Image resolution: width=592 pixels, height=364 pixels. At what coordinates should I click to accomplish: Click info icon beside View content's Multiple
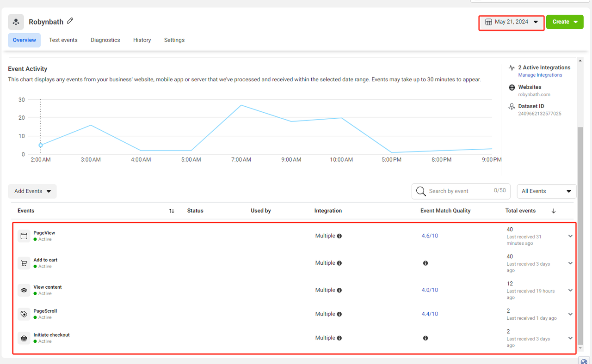click(339, 291)
